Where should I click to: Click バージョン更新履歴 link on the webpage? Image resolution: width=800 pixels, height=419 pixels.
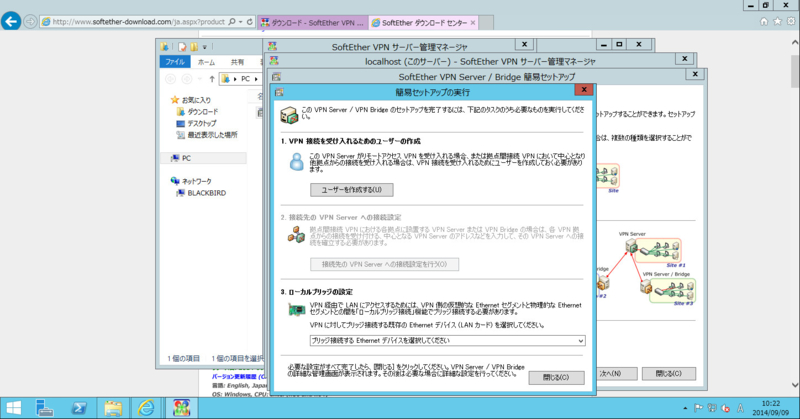coord(235,377)
